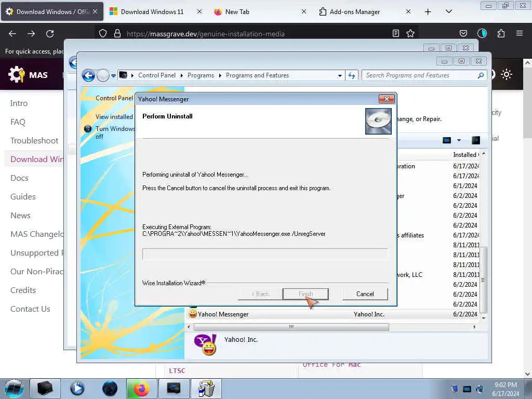
Task: Click the change view icon in programs toolbar
Action: point(447,140)
